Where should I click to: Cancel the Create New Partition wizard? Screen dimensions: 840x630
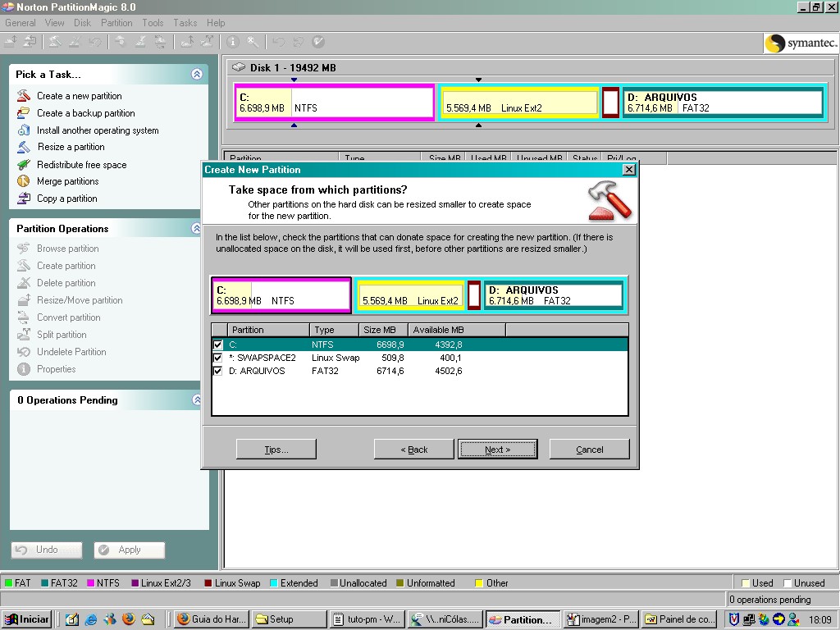tap(590, 450)
